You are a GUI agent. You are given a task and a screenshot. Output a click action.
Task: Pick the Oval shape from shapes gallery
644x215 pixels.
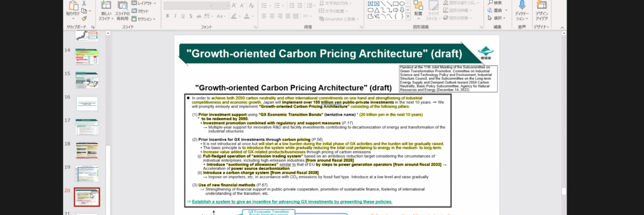coord(402,3)
